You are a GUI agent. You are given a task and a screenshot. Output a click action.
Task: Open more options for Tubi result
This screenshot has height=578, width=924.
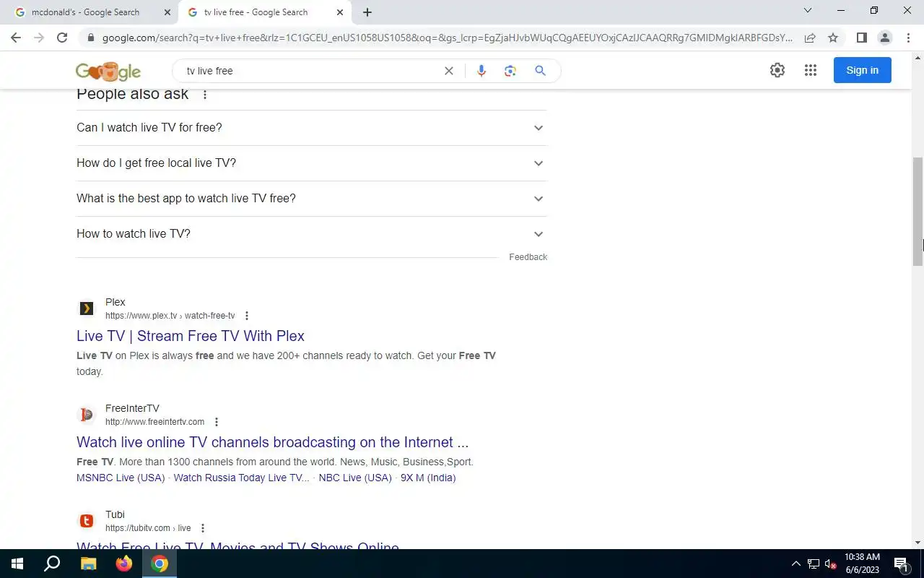pyautogui.click(x=203, y=528)
